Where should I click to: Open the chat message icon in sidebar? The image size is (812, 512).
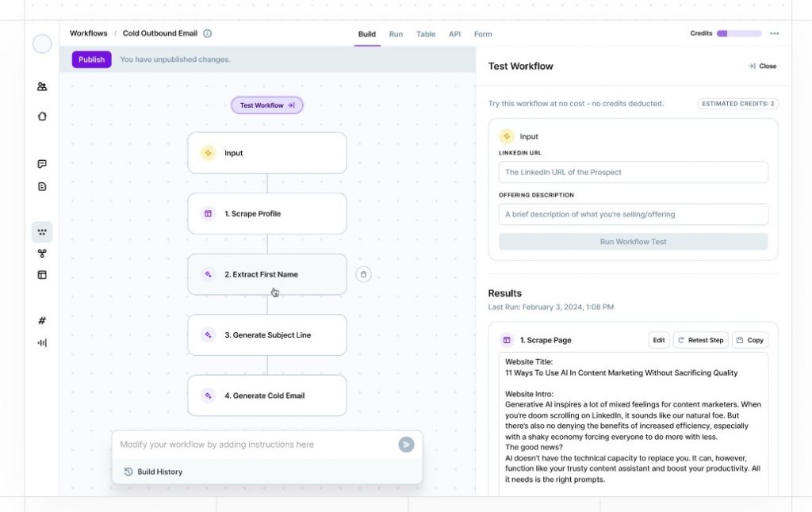click(42, 164)
